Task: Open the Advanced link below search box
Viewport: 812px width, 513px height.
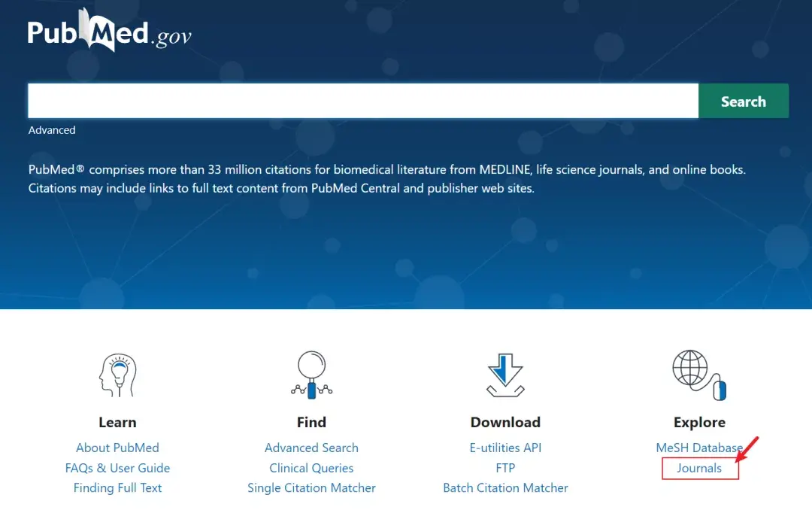Action: point(52,130)
